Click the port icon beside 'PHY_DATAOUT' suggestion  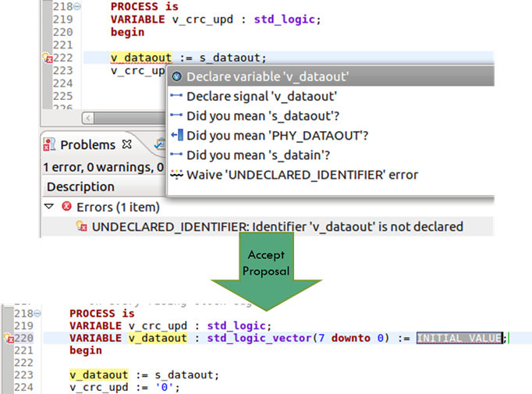pos(177,135)
